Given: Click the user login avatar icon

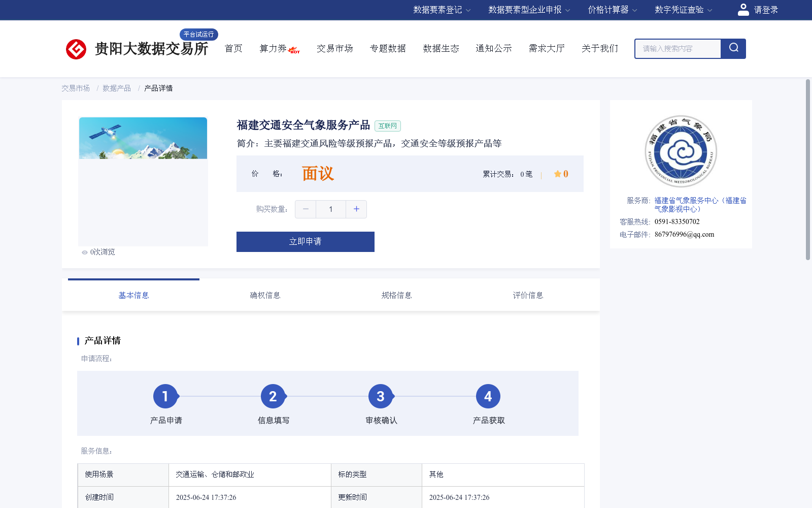Looking at the screenshot, I should [743, 10].
